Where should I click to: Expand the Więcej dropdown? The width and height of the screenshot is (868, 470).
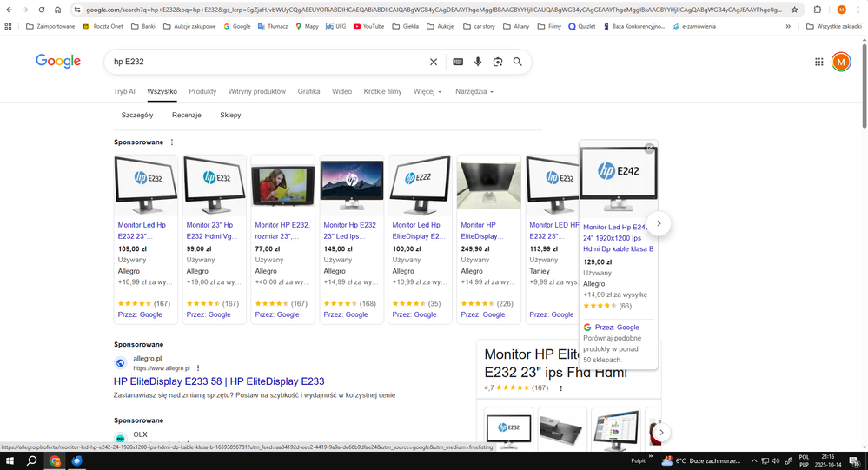tap(427, 91)
